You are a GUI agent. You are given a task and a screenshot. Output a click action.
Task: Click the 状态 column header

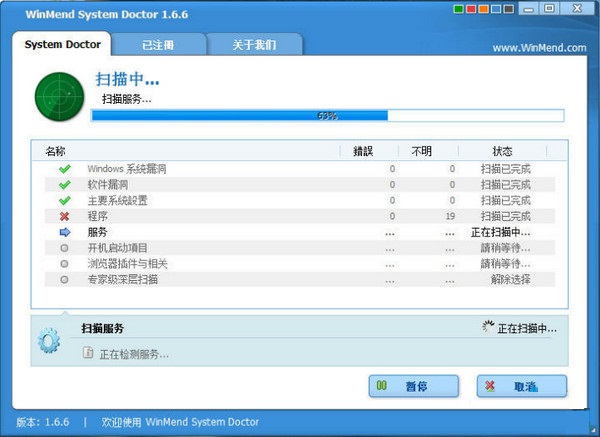coord(502,151)
